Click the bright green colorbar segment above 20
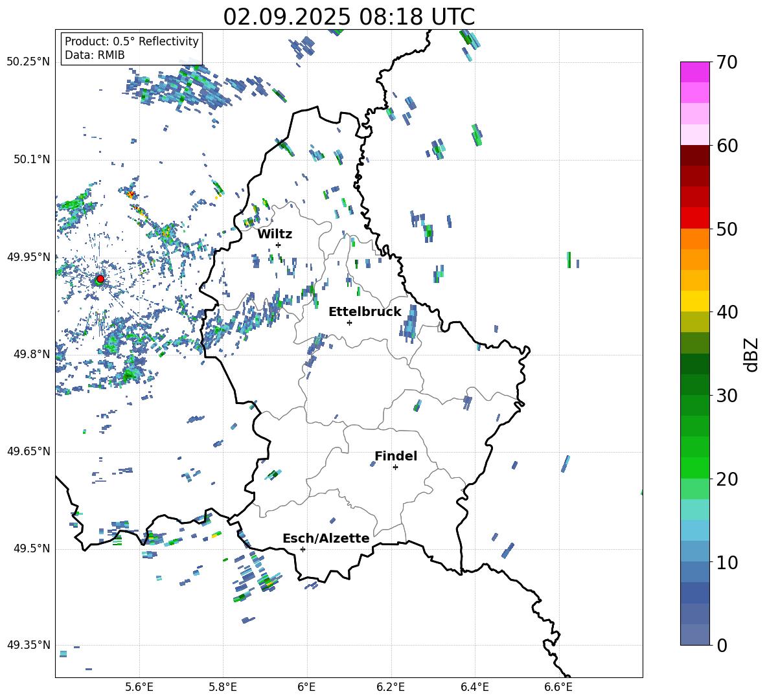 [695, 468]
